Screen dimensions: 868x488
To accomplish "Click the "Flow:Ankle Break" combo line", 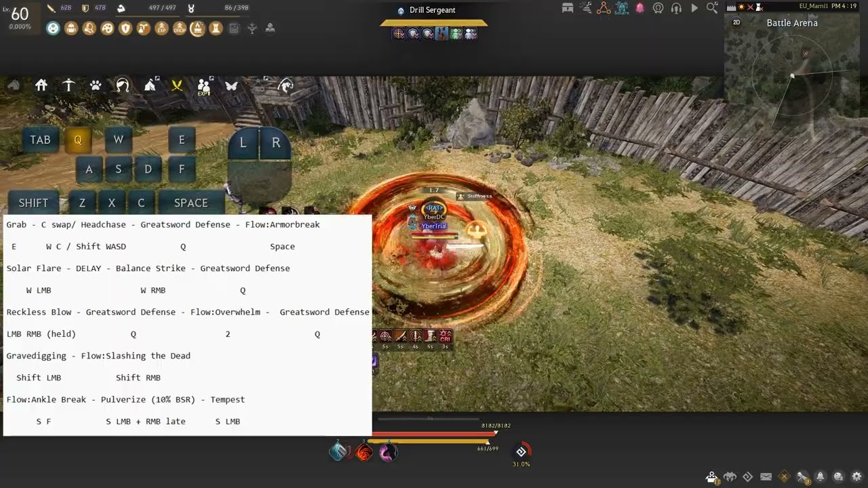I will coord(125,400).
